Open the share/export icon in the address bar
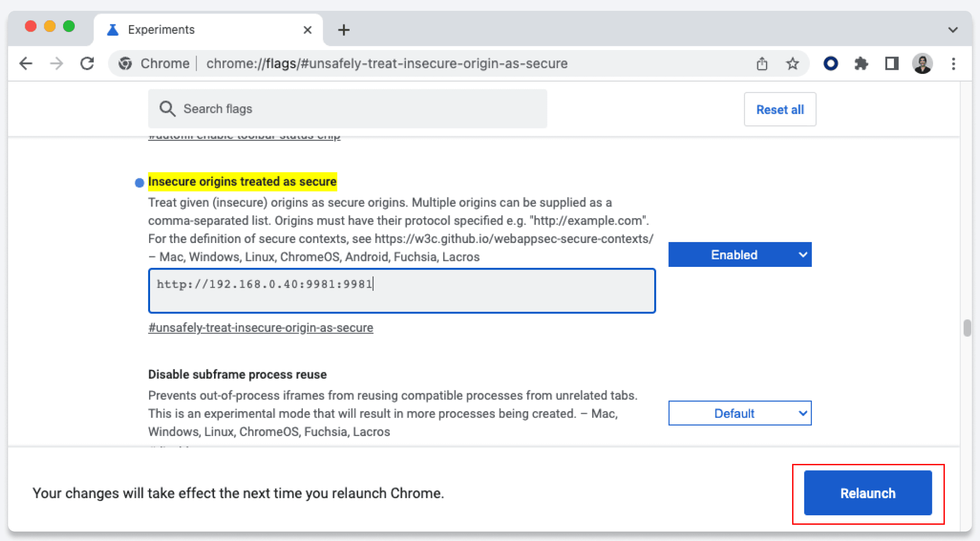This screenshot has width=980, height=541. coord(762,64)
